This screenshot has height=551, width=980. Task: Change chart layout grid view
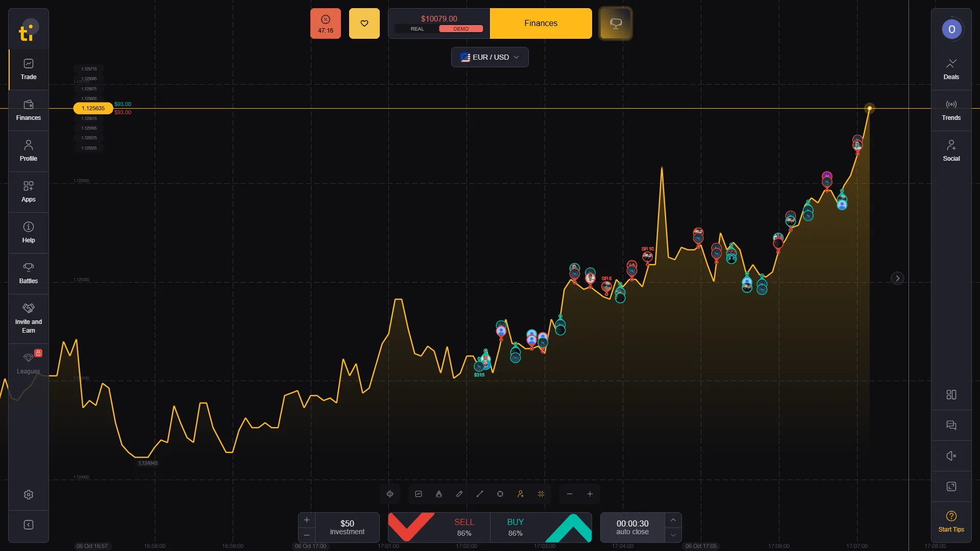click(951, 394)
